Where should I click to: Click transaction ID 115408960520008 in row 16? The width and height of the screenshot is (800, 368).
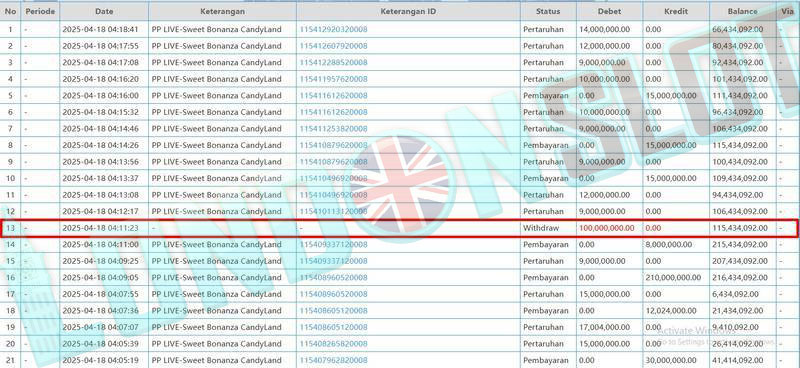(333, 278)
